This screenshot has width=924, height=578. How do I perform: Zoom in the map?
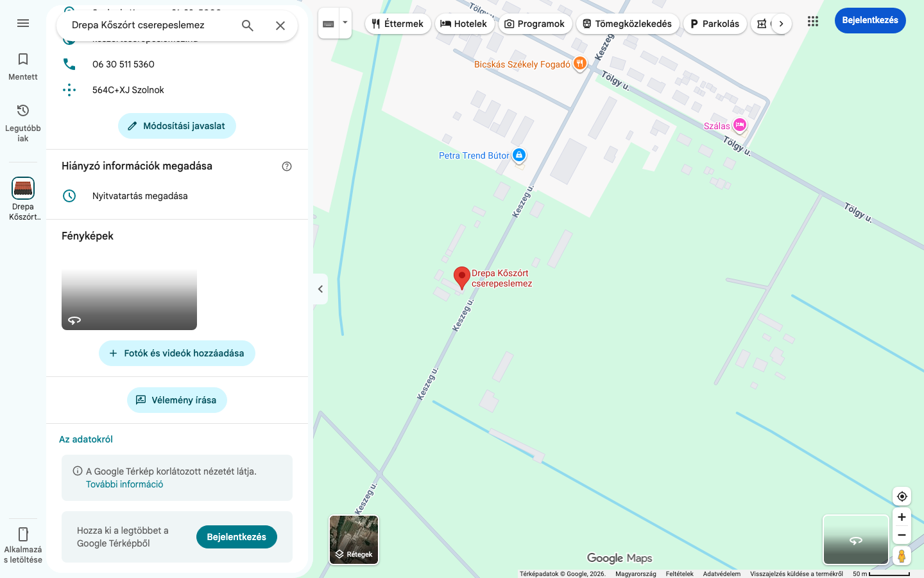click(902, 517)
